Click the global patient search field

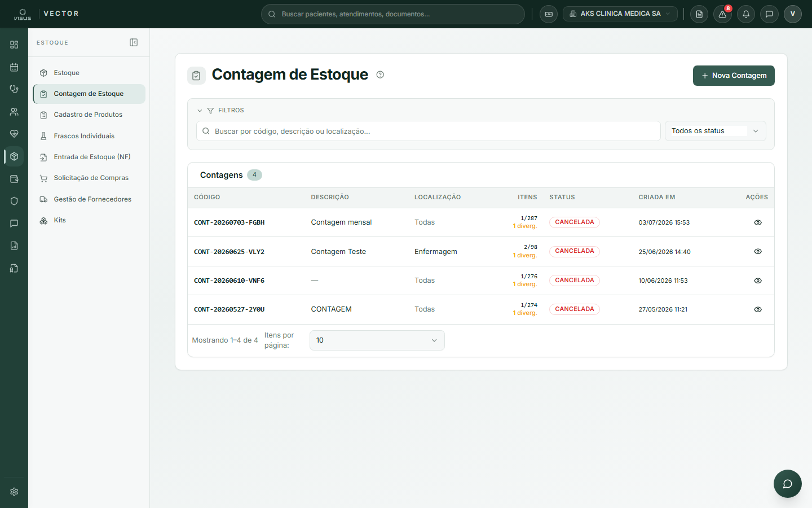392,14
